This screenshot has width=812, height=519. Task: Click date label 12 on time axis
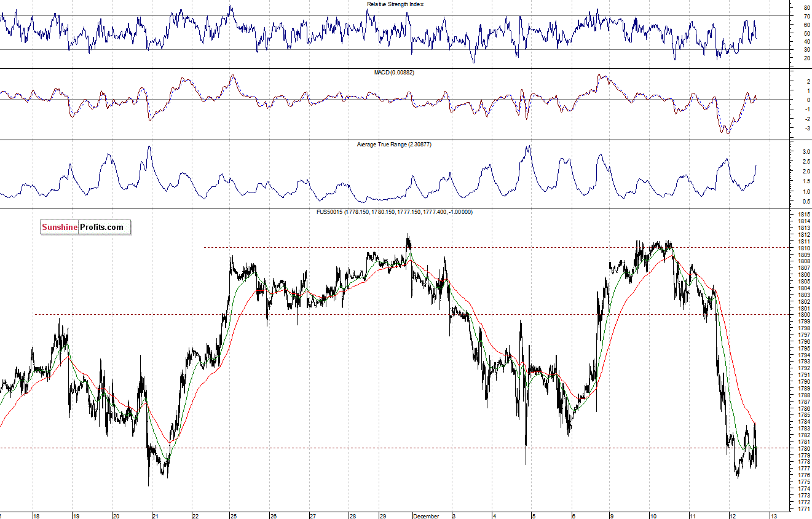point(732,516)
